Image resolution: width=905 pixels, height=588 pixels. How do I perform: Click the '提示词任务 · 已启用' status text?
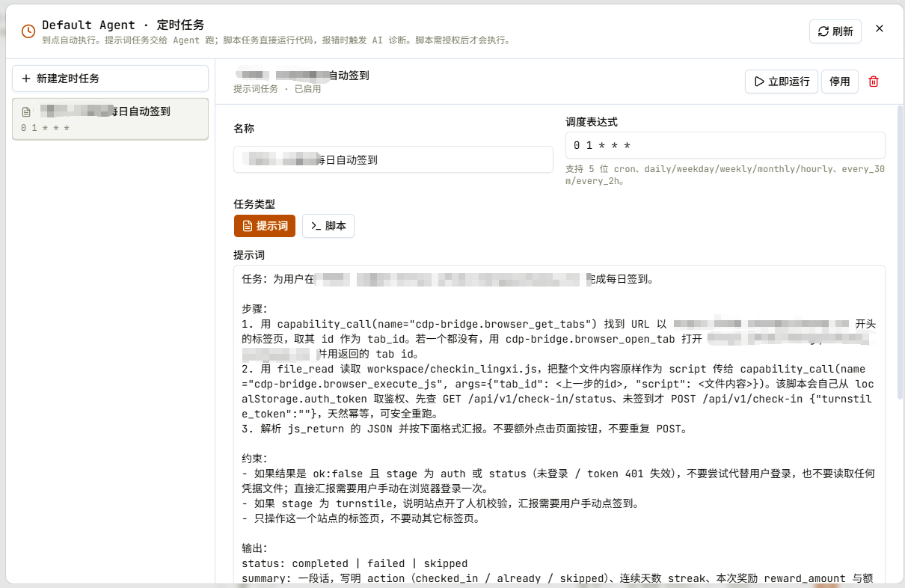(x=277, y=89)
